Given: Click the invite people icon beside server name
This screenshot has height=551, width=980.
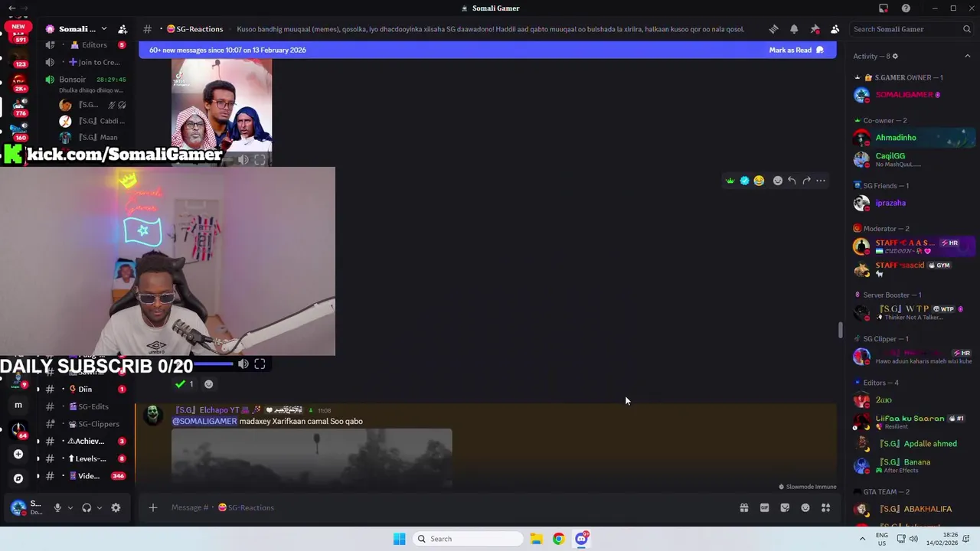Looking at the screenshot, I should 122,29.
